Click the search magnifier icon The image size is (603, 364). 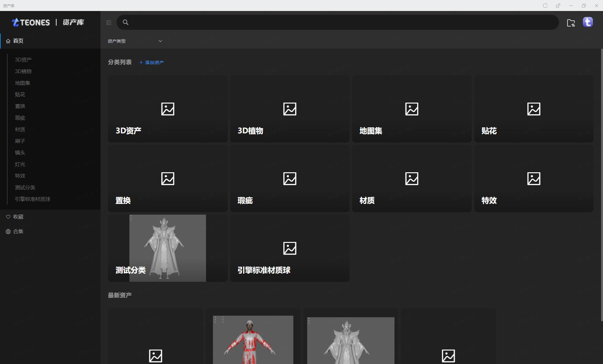tap(126, 22)
